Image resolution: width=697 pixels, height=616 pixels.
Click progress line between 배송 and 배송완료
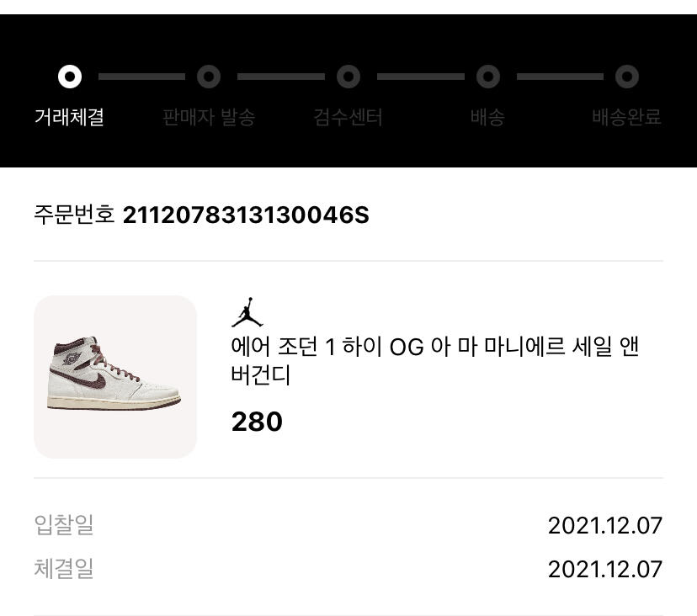(x=560, y=77)
